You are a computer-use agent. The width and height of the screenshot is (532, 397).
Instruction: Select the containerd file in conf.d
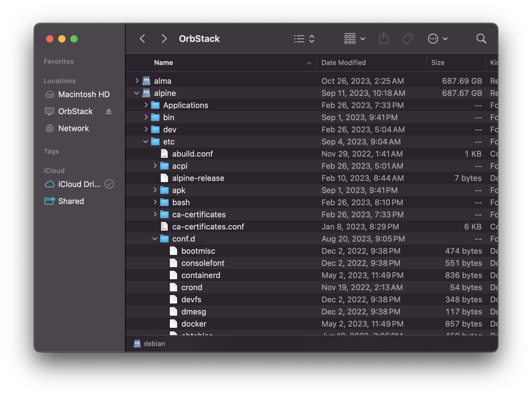(x=201, y=275)
